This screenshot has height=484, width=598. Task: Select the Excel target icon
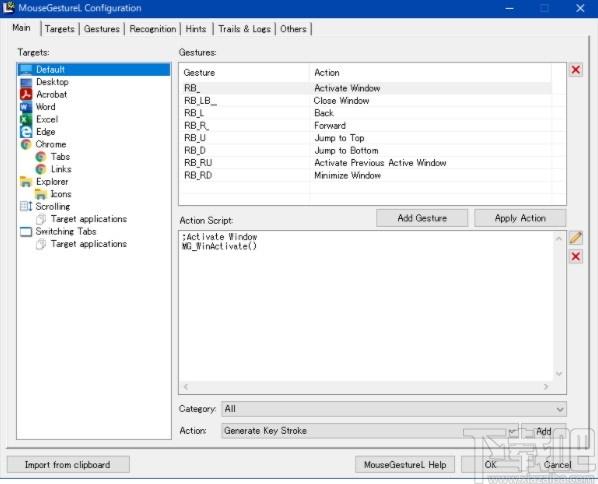pos(26,119)
